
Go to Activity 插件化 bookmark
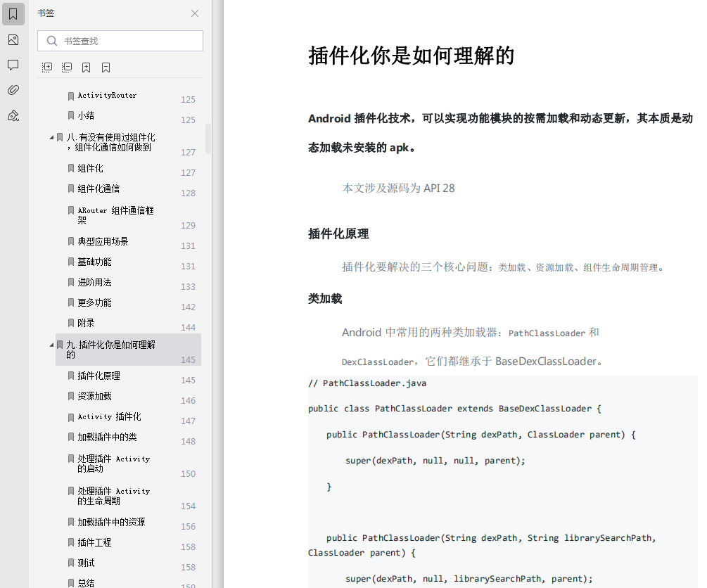(109, 416)
